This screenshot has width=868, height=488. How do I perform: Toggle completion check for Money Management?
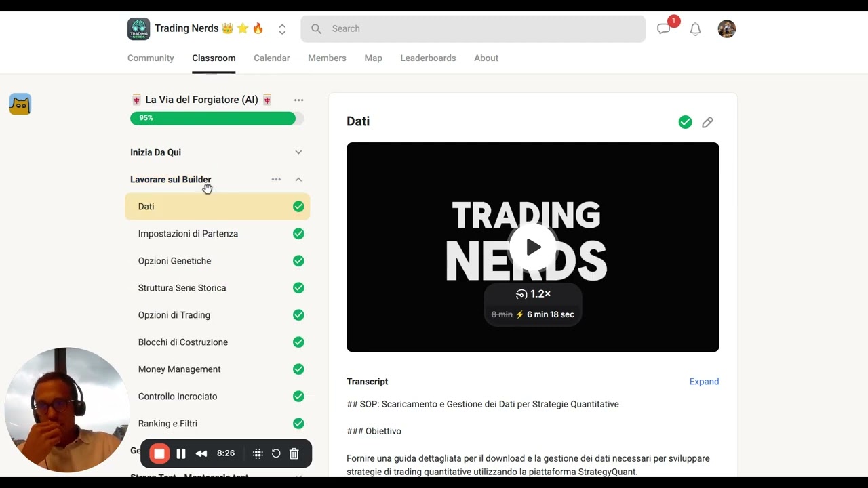(x=298, y=369)
